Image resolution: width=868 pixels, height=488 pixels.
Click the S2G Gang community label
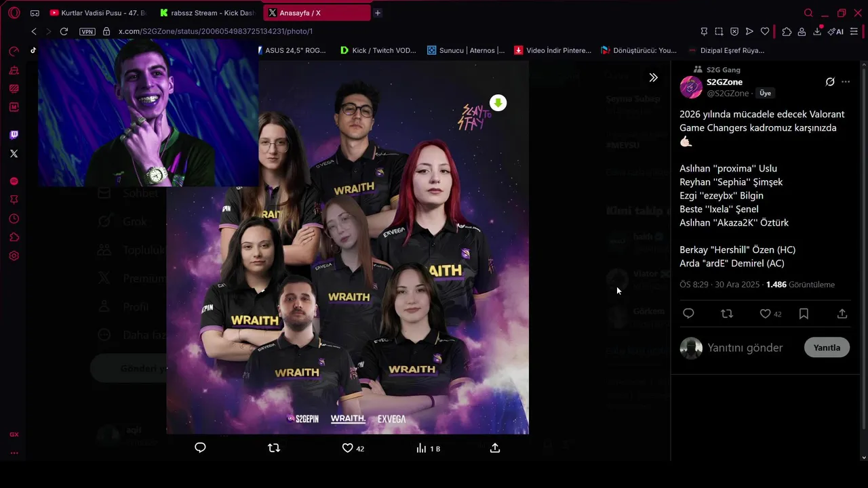pos(723,70)
